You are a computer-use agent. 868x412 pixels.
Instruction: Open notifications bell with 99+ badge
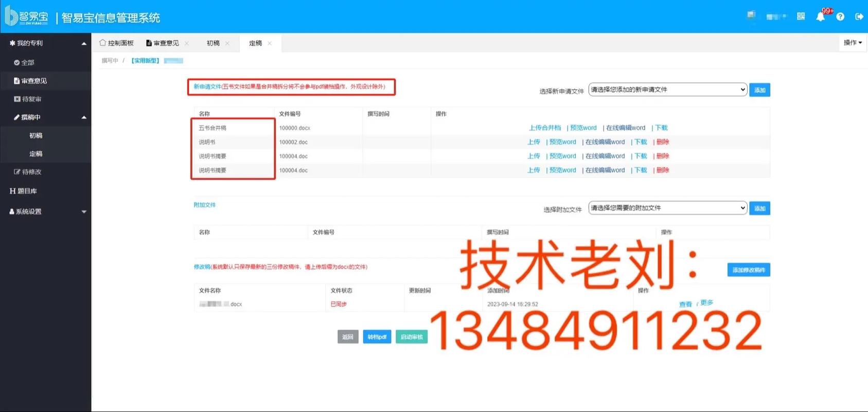(x=820, y=16)
